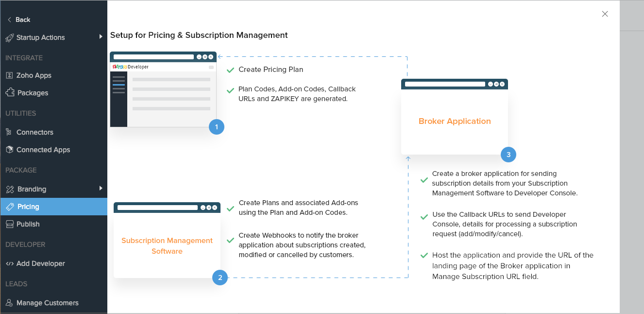Click the Zoho Apps icon
644x314 pixels.
[9, 75]
